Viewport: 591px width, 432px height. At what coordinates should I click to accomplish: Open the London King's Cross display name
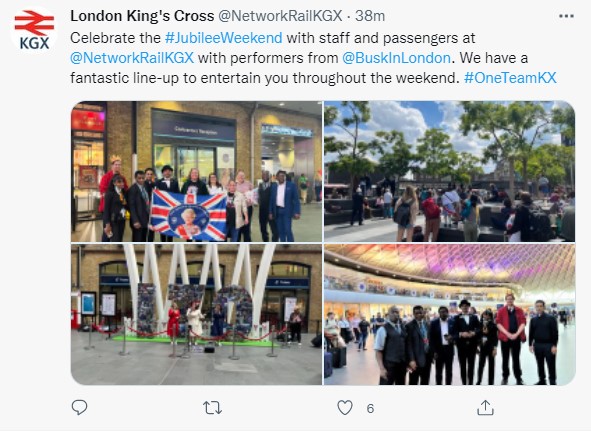[x=142, y=16]
